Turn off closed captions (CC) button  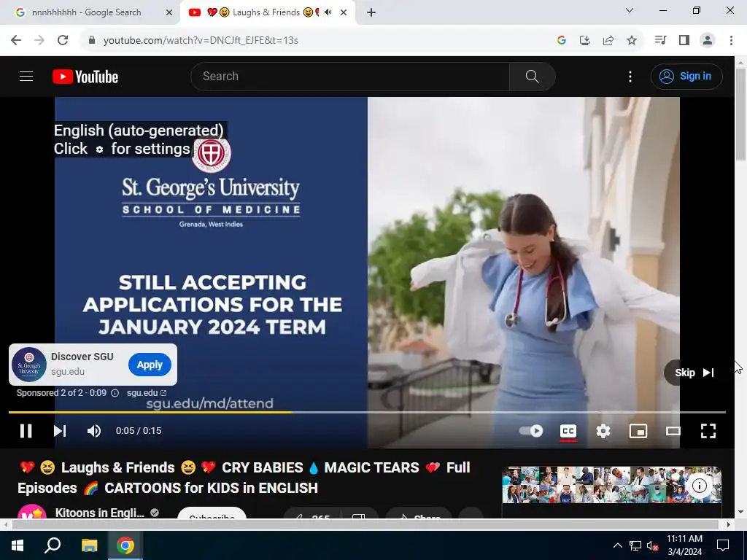pos(568,430)
